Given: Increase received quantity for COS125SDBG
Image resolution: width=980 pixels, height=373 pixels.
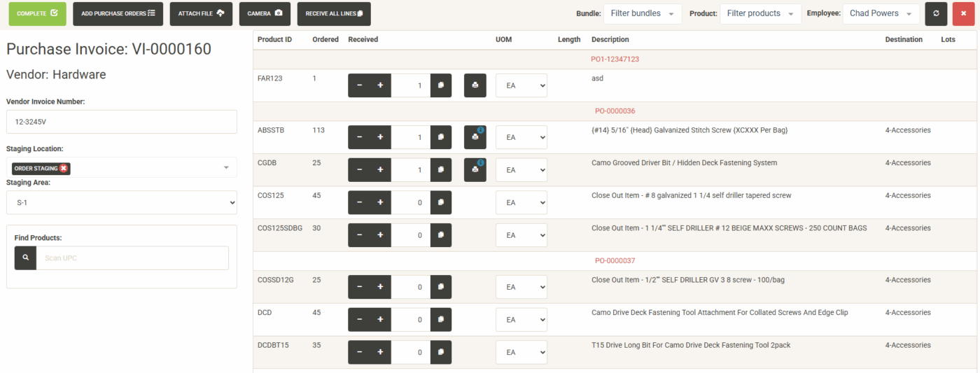Looking at the screenshot, I should tap(380, 235).
